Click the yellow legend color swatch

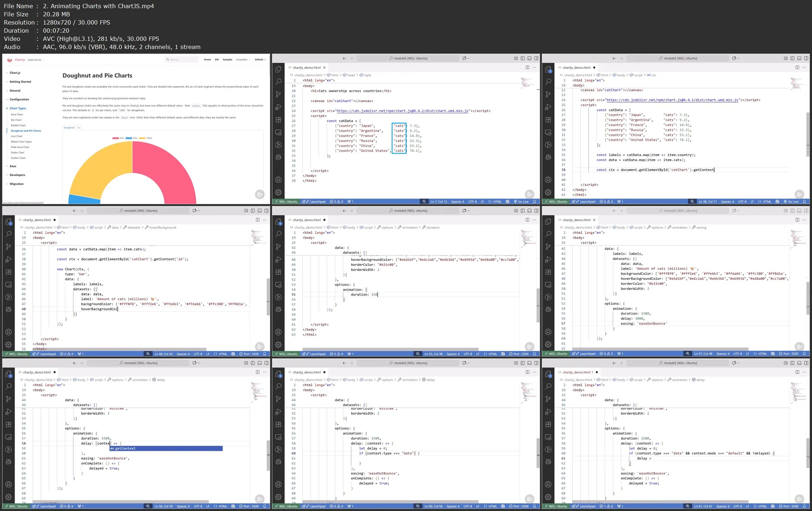click(x=142, y=138)
